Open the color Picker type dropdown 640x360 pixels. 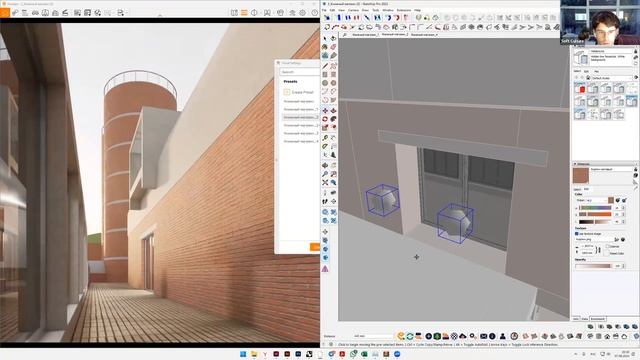point(597,200)
